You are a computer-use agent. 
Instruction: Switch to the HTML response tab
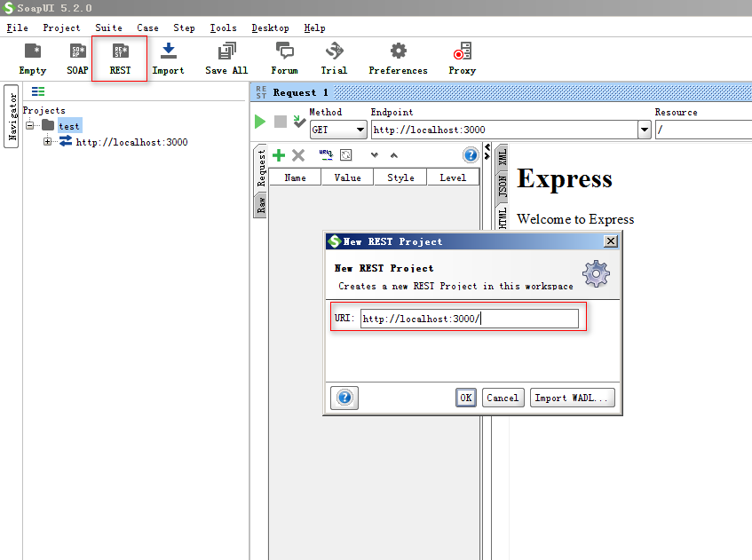(502, 217)
